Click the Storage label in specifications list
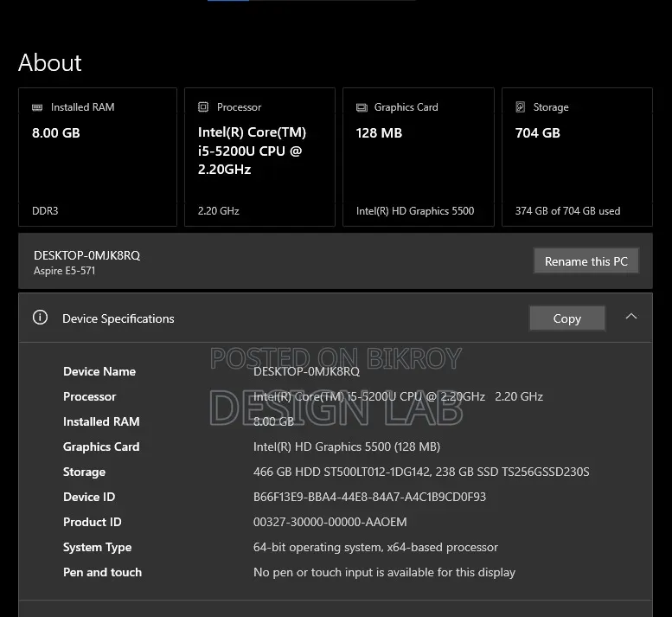672x617 pixels. [85, 472]
